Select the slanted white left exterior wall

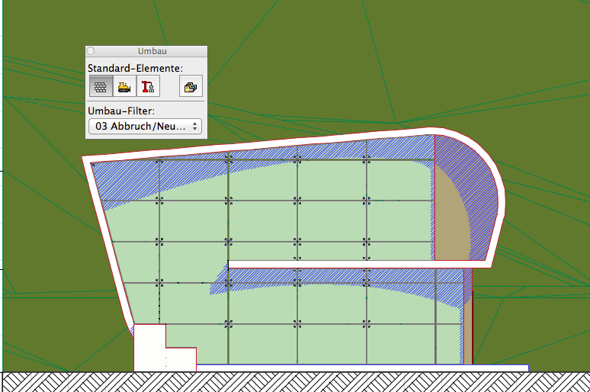(107, 241)
